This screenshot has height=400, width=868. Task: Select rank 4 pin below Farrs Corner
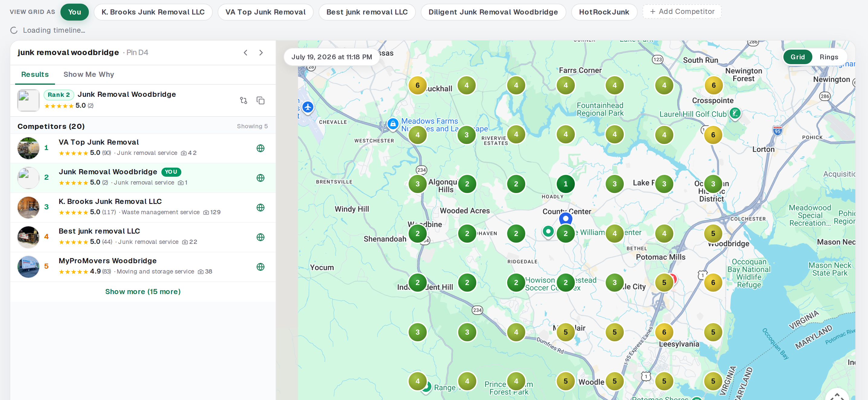pyautogui.click(x=565, y=85)
